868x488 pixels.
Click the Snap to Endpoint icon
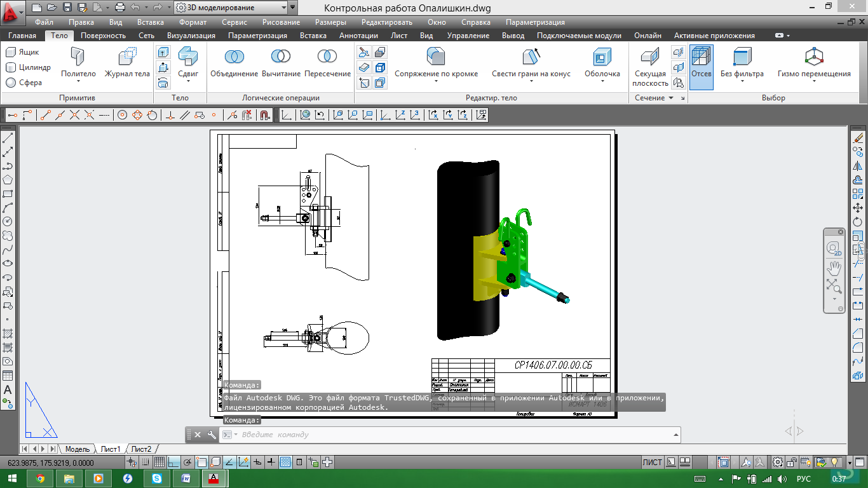(x=45, y=115)
